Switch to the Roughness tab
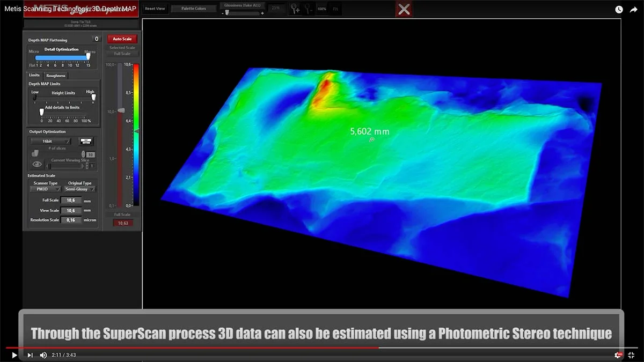 click(56, 76)
